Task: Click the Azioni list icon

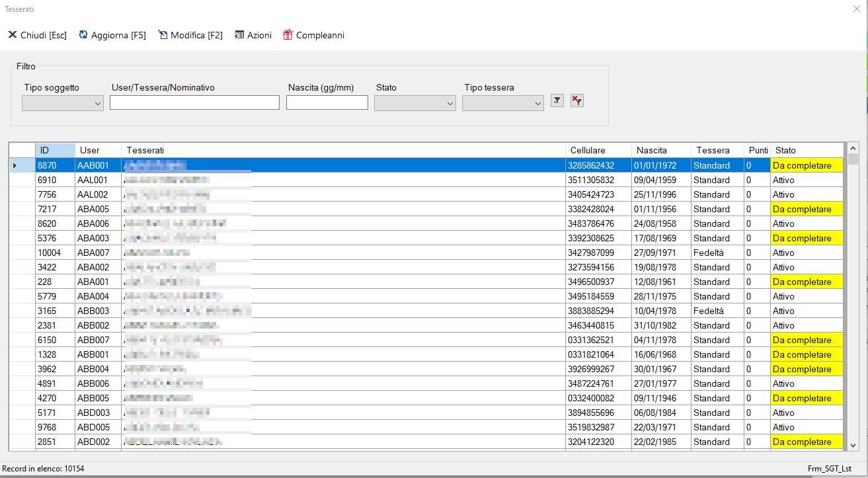Action: (x=239, y=35)
